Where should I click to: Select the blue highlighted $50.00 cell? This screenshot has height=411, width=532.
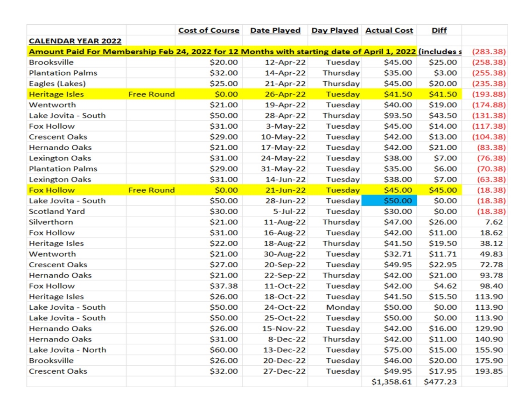389,201
